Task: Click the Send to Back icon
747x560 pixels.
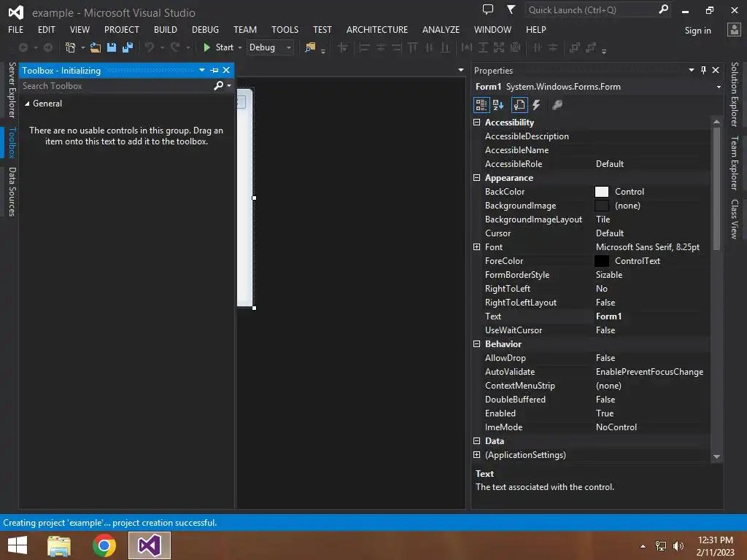Action: (x=591, y=47)
